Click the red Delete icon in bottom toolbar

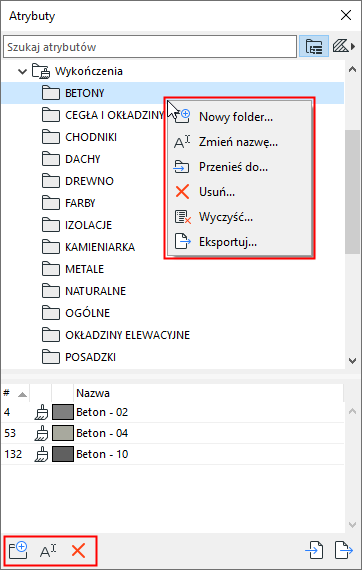[78, 551]
